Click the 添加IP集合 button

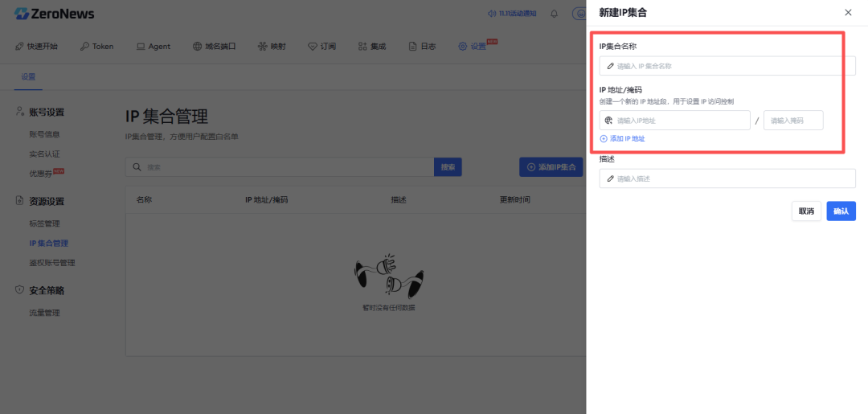pos(551,166)
